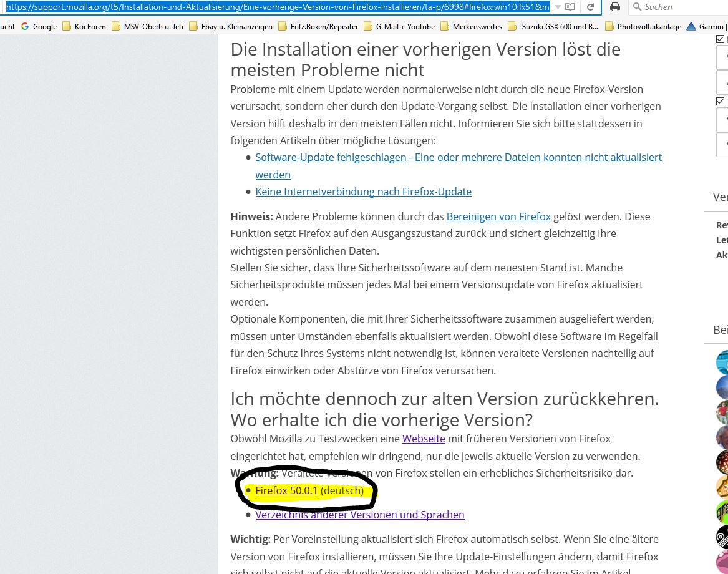
Task: Open reader view from address bar
Action: click(570, 7)
